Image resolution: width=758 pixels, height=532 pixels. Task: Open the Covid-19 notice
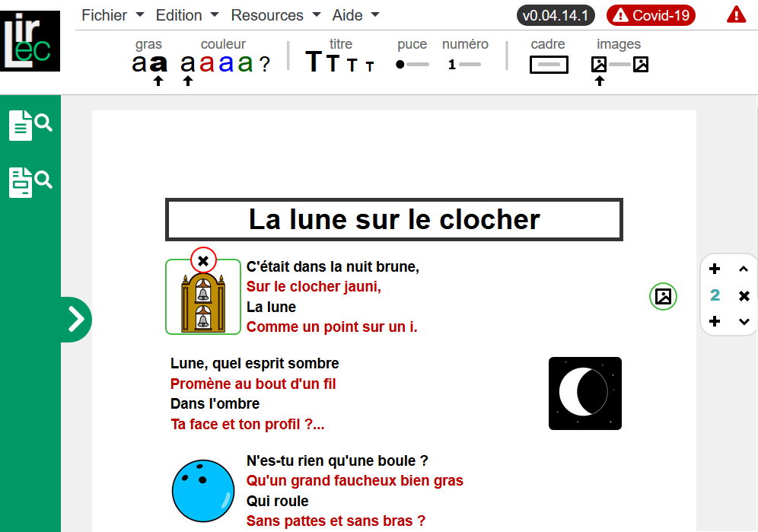(651, 15)
